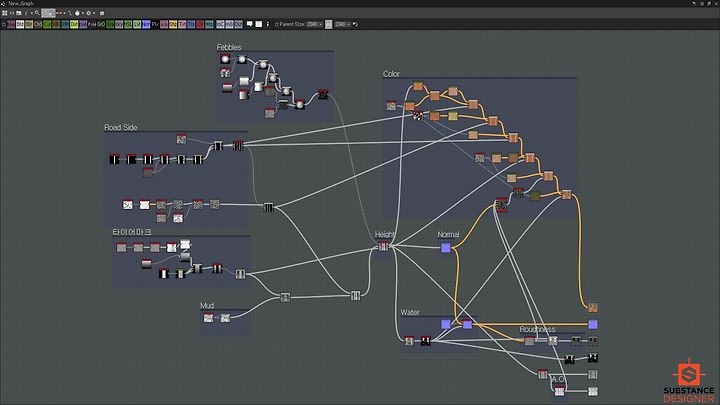The height and width of the screenshot is (405, 720).
Task: Select the Color frame title
Action: point(391,74)
